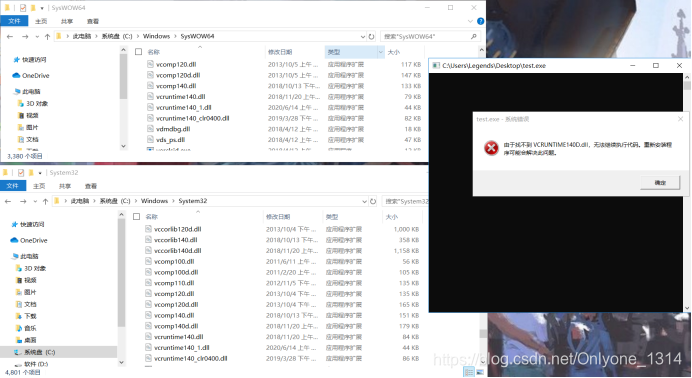The image size is (692, 378).
Task: Click System32 navigation pane scrollbar
Action: tap(121, 288)
